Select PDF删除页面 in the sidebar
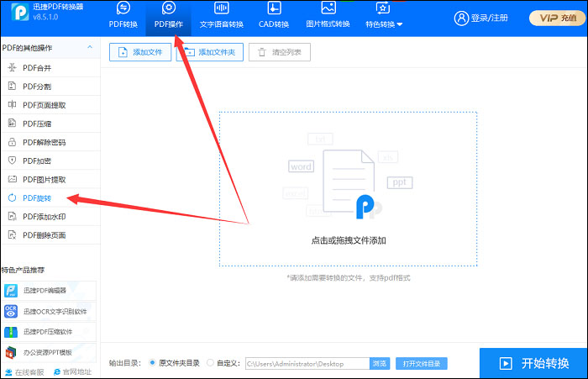The image size is (588, 379). click(x=50, y=235)
